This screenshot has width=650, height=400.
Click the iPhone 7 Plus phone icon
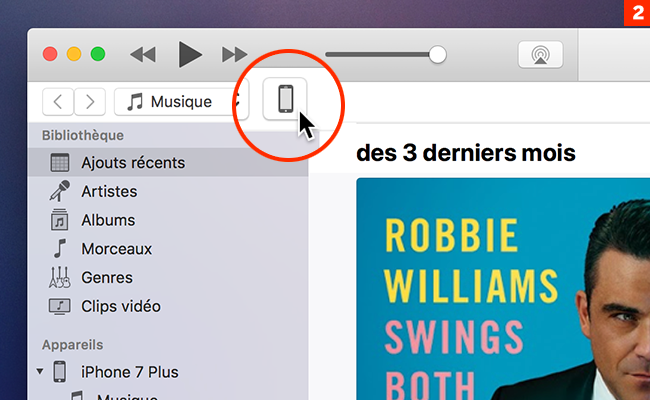pyautogui.click(x=59, y=371)
